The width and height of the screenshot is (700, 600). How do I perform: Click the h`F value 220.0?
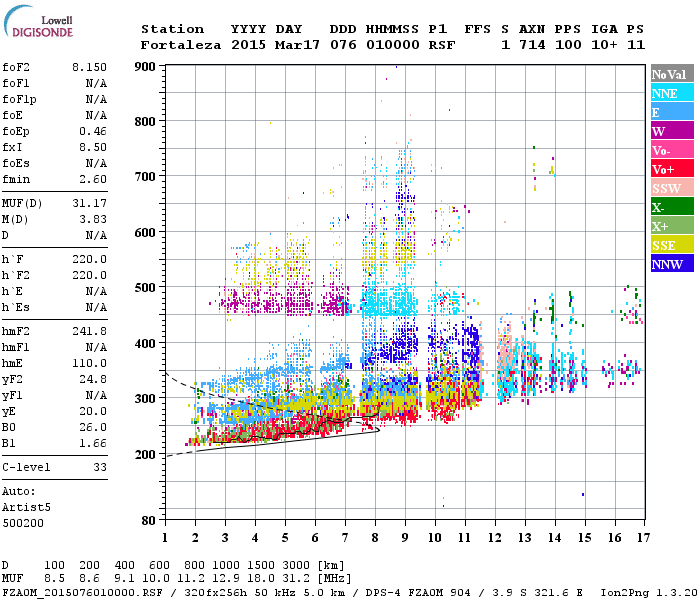[x=89, y=259]
